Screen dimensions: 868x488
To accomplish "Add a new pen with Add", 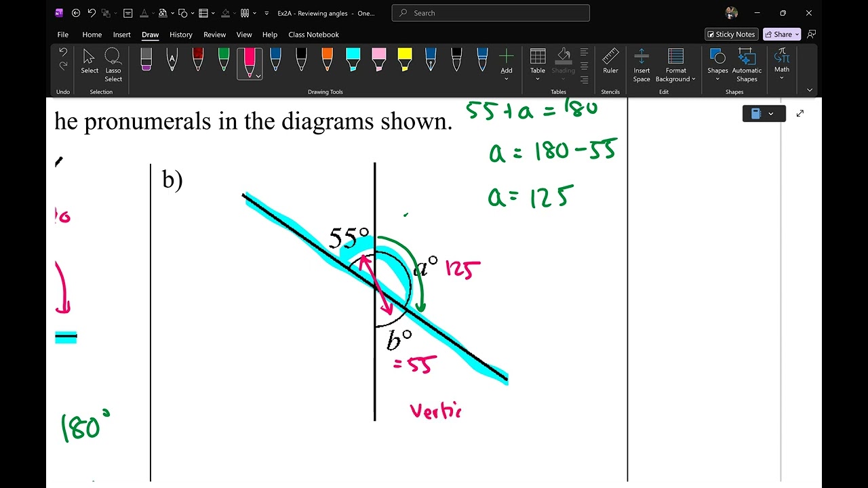I will click(x=507, y=64).
